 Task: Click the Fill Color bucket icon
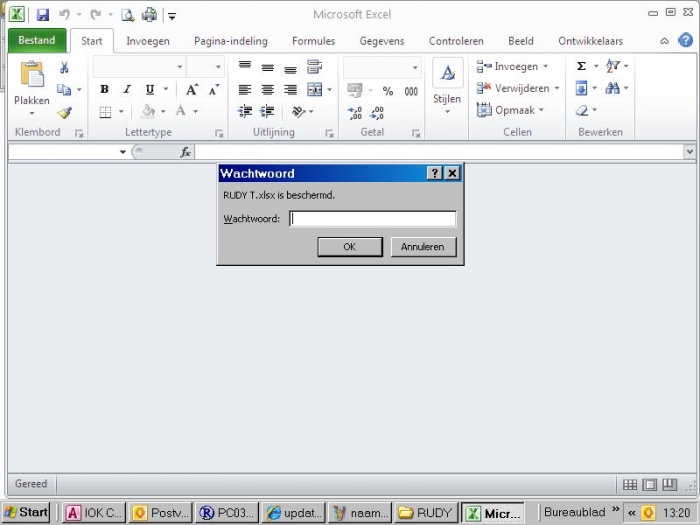[x=148, y=111]
